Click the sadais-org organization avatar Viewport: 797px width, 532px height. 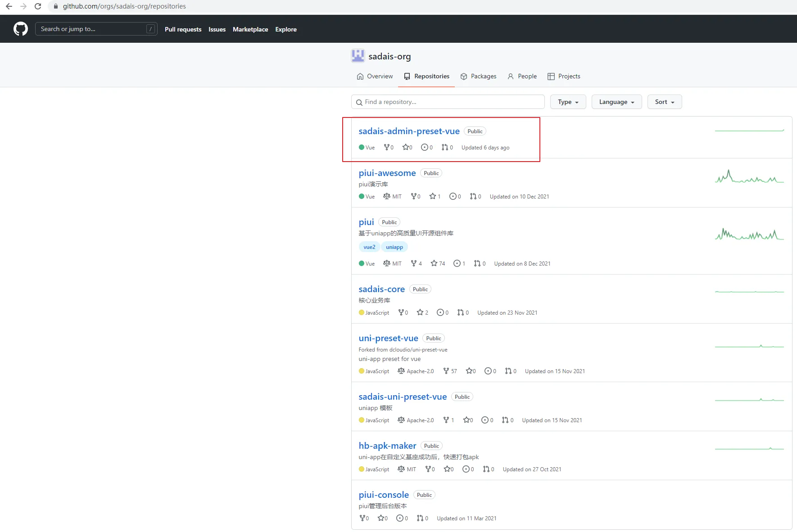coord(358,56)
